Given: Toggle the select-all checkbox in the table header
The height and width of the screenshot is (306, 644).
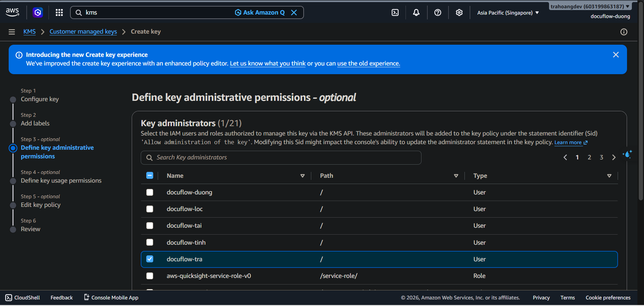Looking at the screenshot, I should point(150,175).
